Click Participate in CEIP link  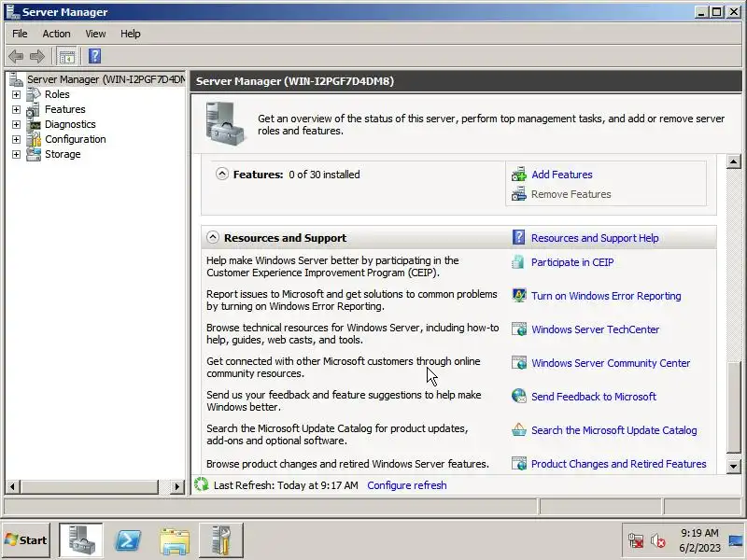572,262
